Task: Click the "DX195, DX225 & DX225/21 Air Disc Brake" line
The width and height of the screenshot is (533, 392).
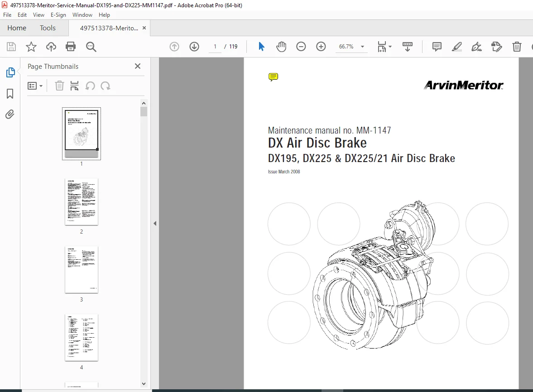Action: 362,158
